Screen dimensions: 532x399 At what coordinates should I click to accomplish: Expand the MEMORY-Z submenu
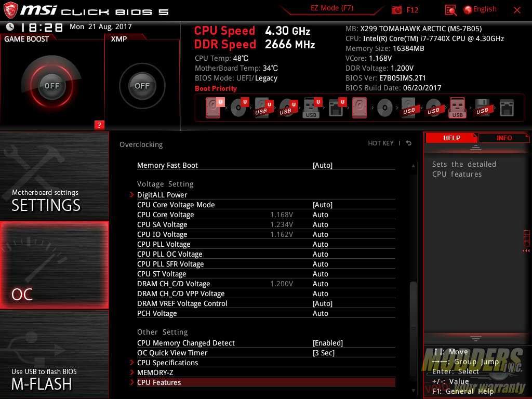(x=155, y=373)
